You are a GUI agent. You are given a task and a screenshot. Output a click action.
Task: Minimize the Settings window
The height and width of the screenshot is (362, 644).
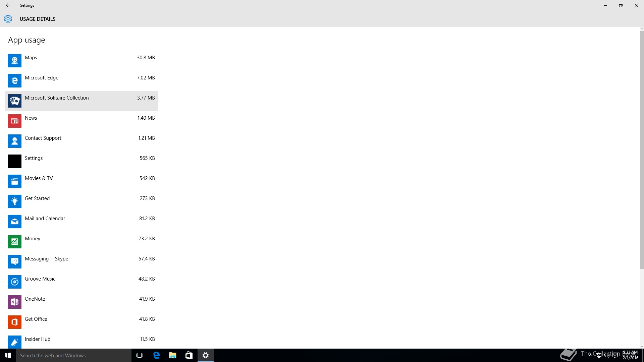pyautogui.click(x=605, y=5)
